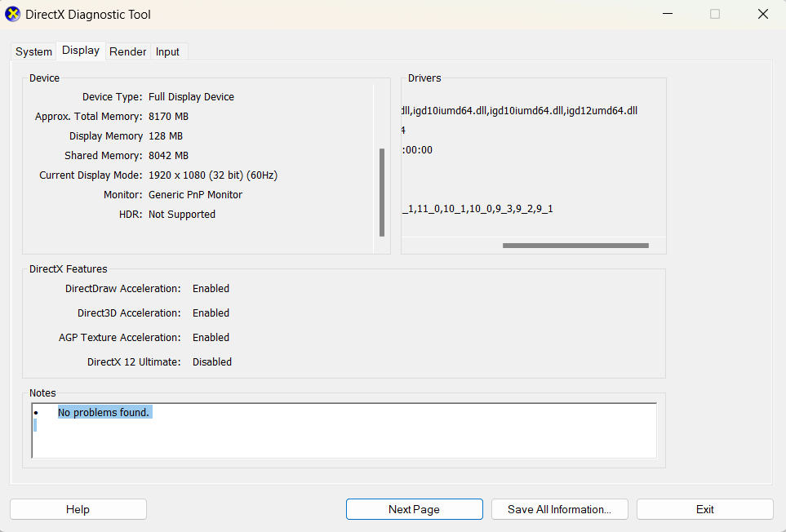This screenshot has height=532, width=786.
Task: Click the '8170 MB' total memory value
Action: coord(168,116)
